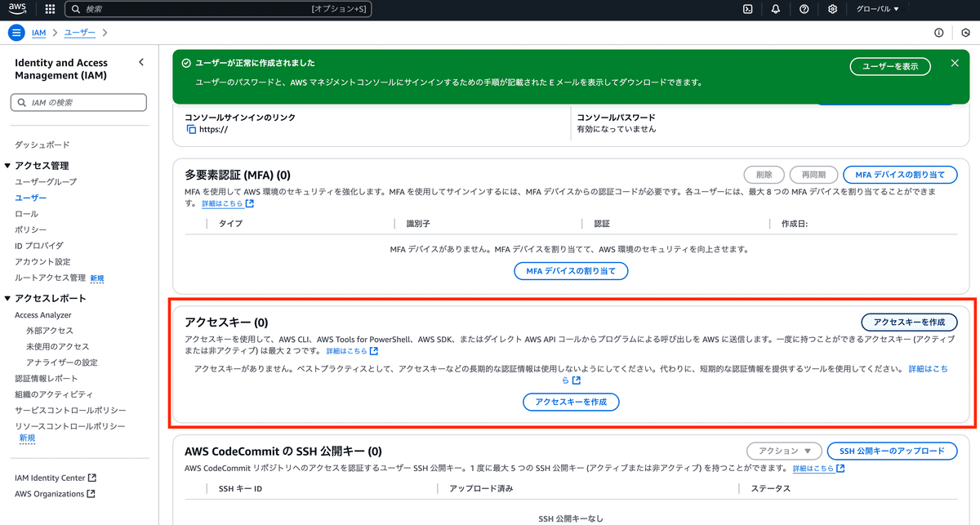Open the info panel icon
This screenshot has height=525, width=980.
click(938, 32)
